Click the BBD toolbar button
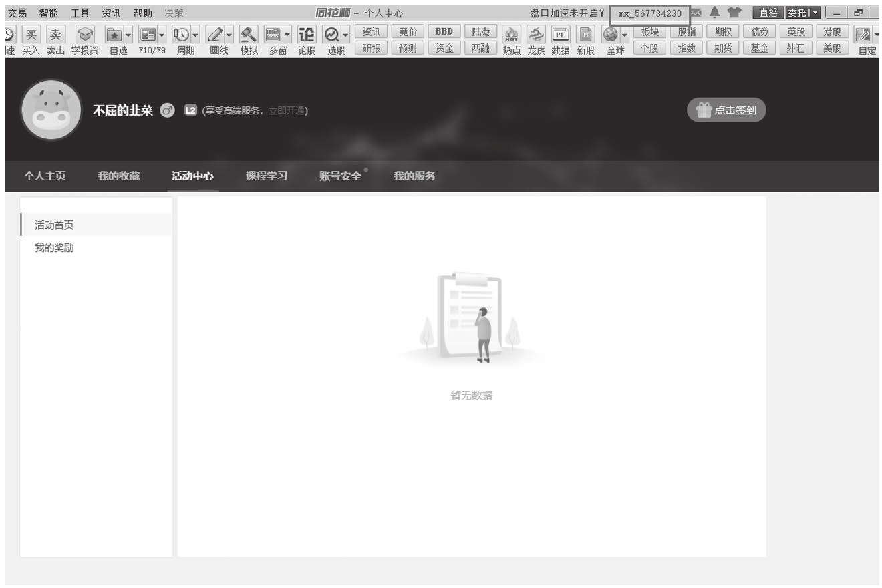The image size is (882, 588). tap(444, 31)
